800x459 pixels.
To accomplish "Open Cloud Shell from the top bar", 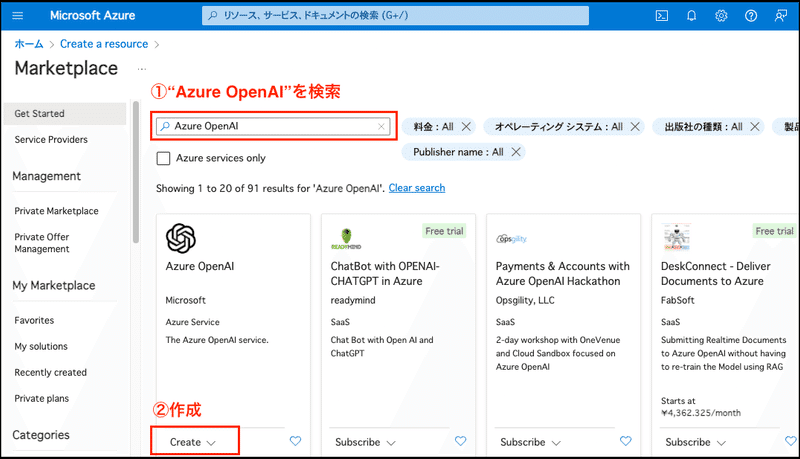I will pos(662,16).
